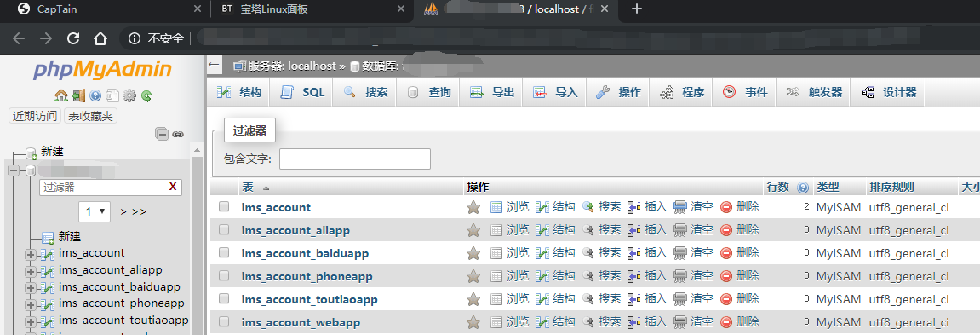
Task: Expand ims_account_aliapp node in sidebar tree
Action: click(x=30, y=271)
